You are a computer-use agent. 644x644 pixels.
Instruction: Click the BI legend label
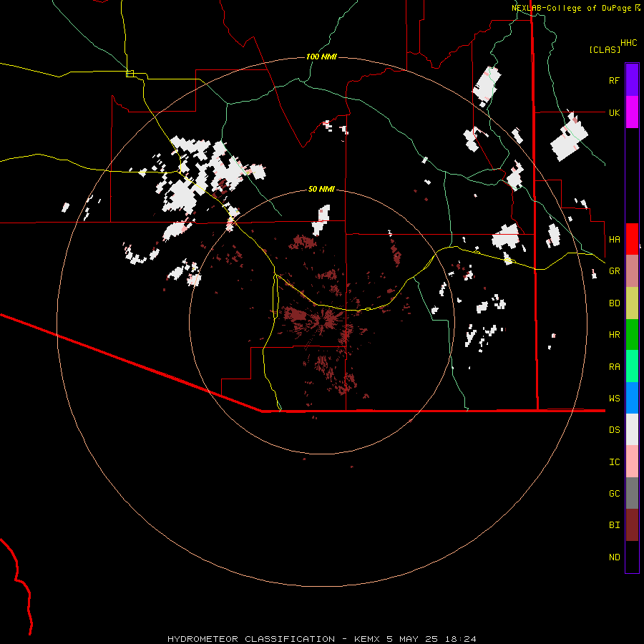(614, 525)
